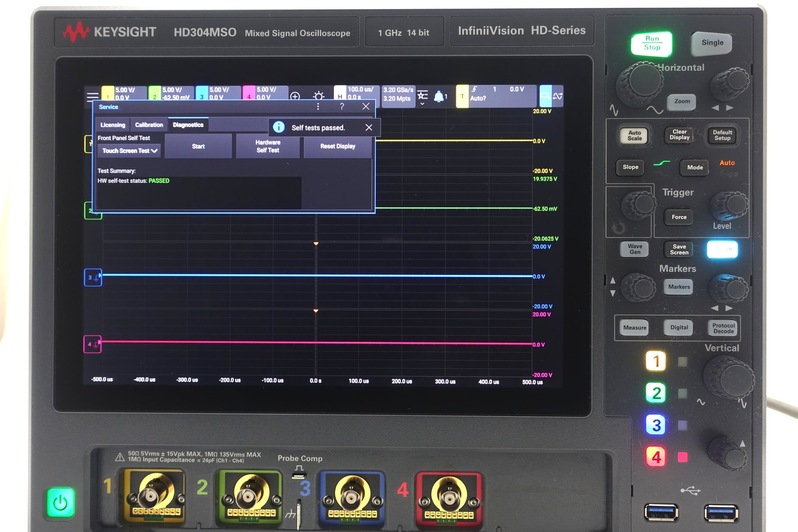
Task: Push the Measure button
Action: point(634,328)
